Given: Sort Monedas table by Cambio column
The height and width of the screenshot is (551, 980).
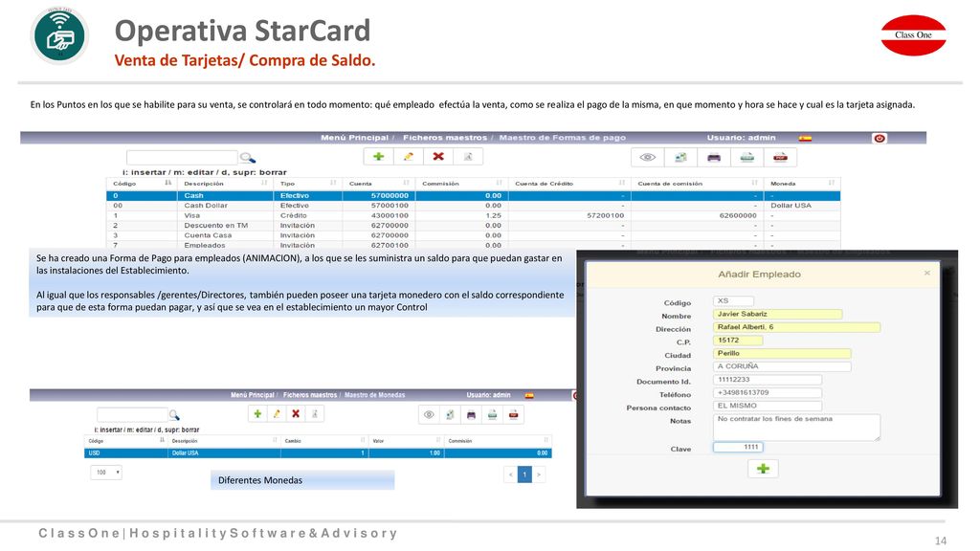Looking at the screenshot, I should 323,441.
